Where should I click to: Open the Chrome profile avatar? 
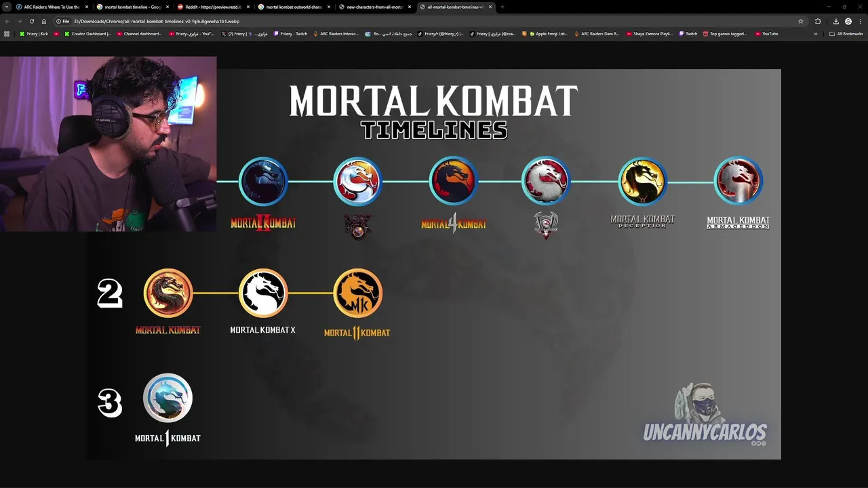[x=848, y=21]
